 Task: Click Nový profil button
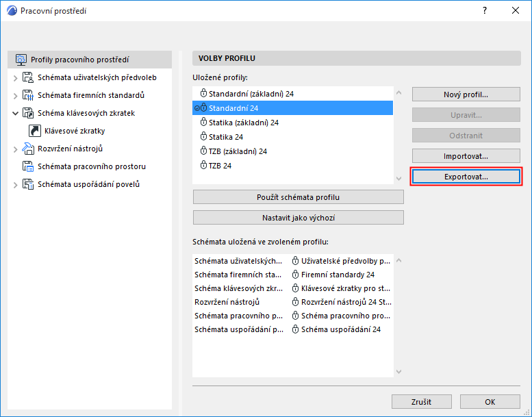coord(466,94)
